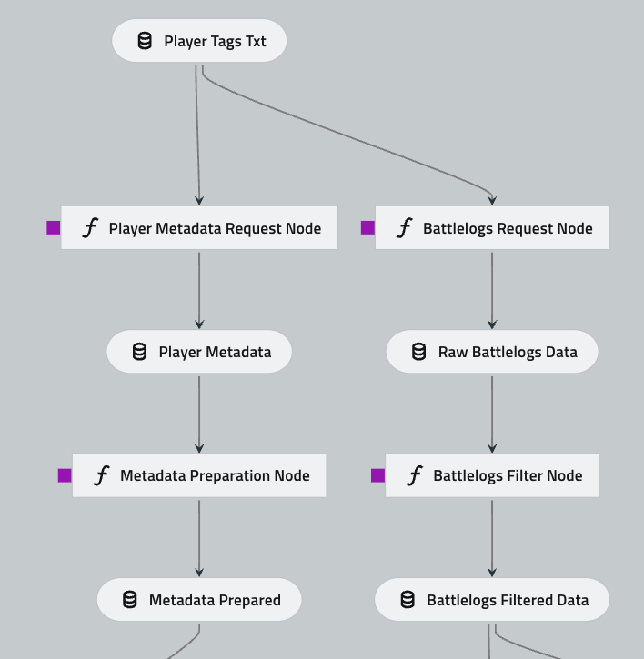
Task: Click purple square beside Player Metadata Request Node
Action: (54, 228)
